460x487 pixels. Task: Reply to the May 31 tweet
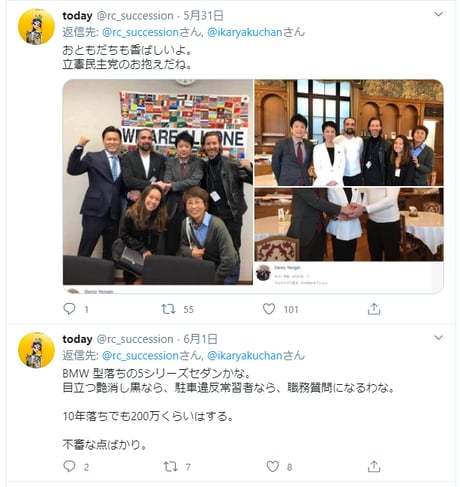[69, 309]
